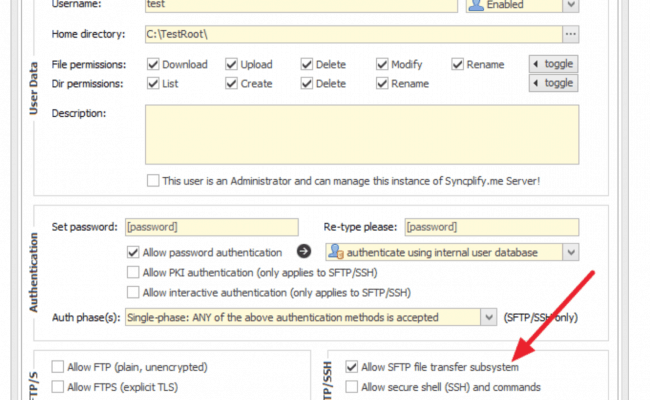Uncheck file Delete permission
650x400 pixels.
pyautogui.click(x=307, y=64)
